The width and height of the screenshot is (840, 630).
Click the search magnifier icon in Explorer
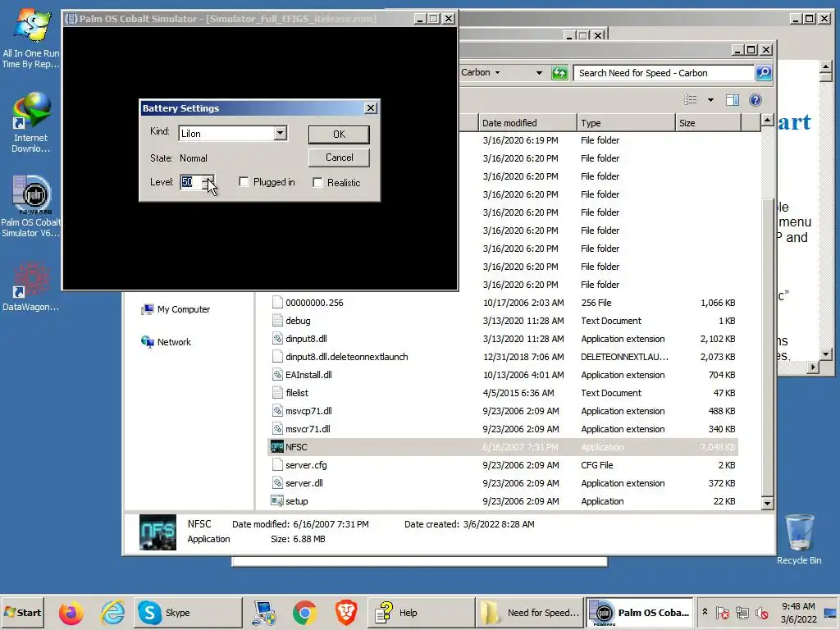pyautogui.click(x=764, y=72)
